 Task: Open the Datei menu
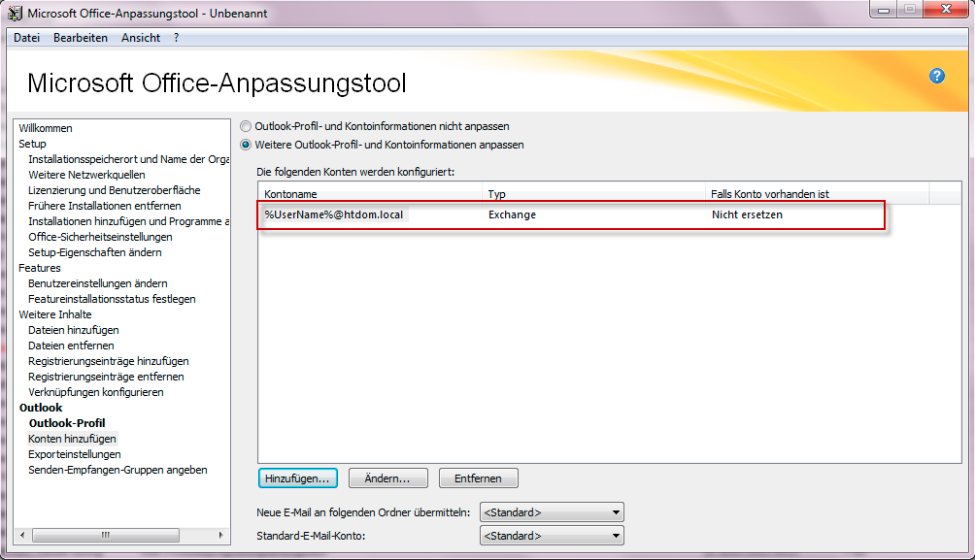27,37
